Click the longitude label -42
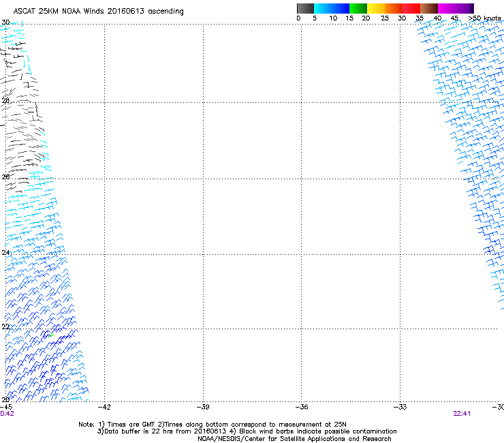The height and width of the screenshot is (443, 504). pyautogui.click(x=104, y=407)
